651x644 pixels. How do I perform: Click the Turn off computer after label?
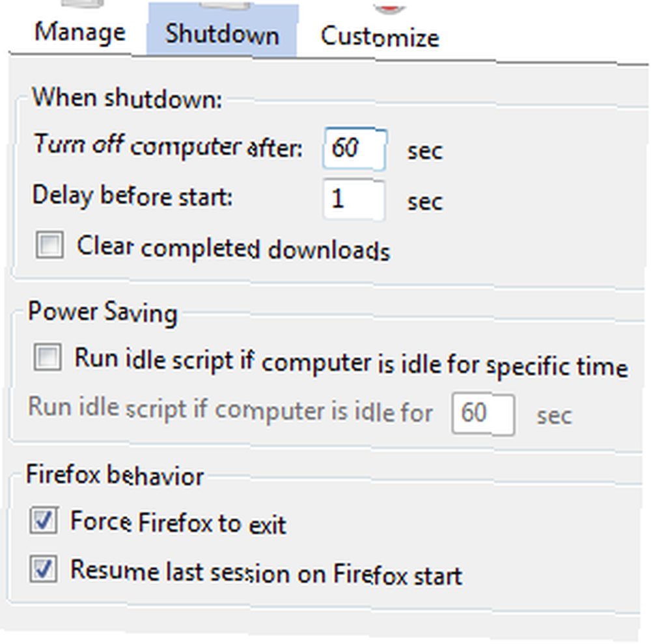click(x=168, y=145)
